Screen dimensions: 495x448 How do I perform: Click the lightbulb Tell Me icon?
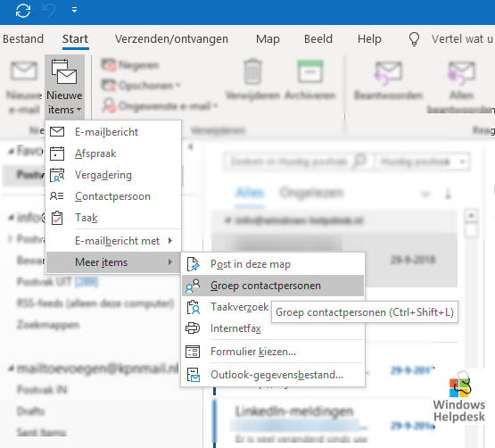[x=414, y=39]
